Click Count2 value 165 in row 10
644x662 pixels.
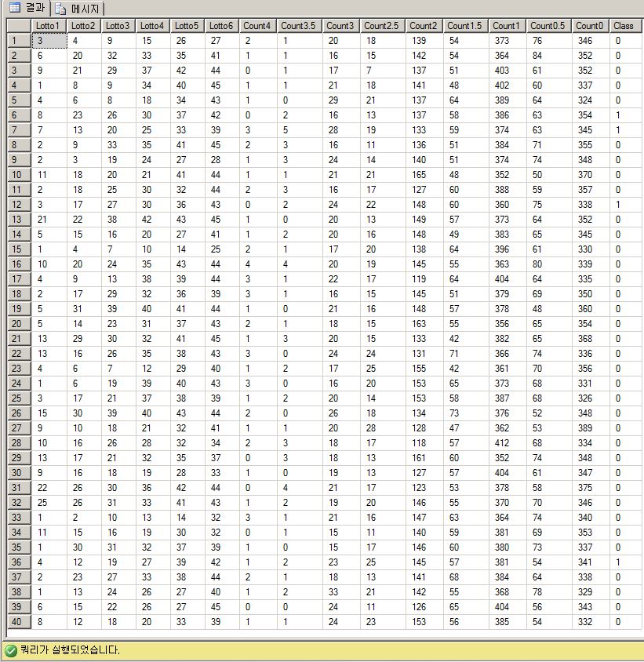tap(424, 175)
